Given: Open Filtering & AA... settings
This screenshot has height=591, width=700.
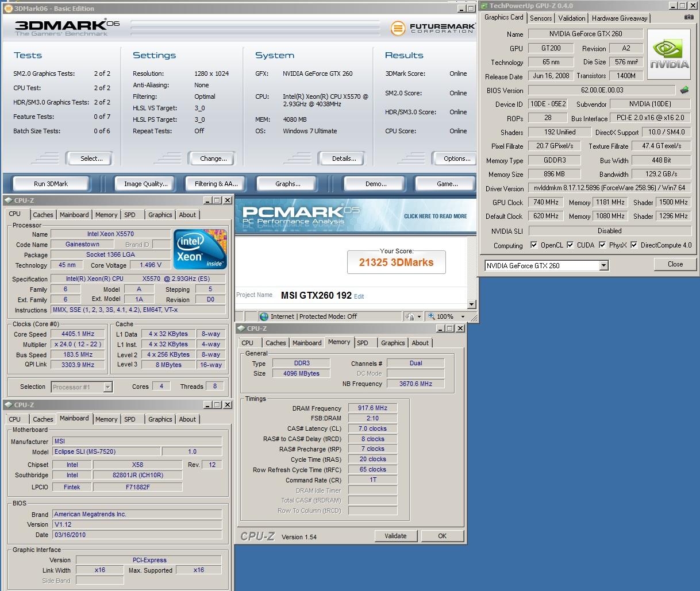Looking at the screenshot, I should pos(216,184).
